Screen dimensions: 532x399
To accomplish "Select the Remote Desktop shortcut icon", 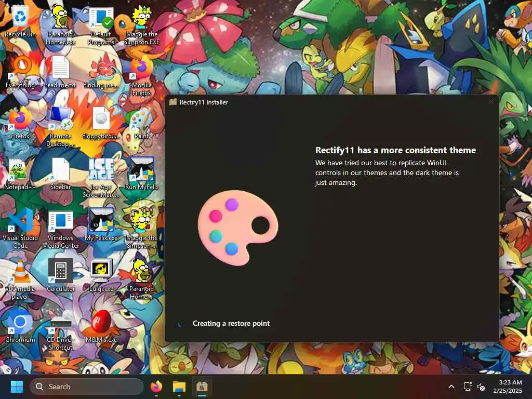I will click(x=60, y=127).
